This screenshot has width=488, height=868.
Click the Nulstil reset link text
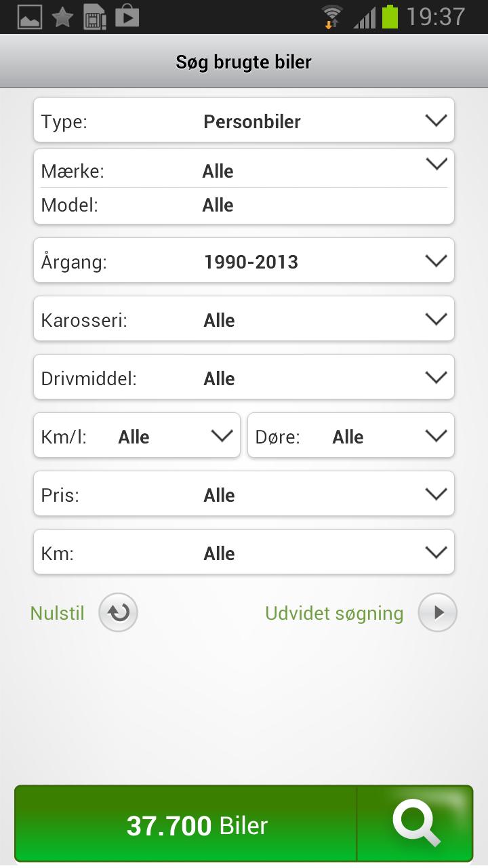pyautogui.click(x=58, y=613)
